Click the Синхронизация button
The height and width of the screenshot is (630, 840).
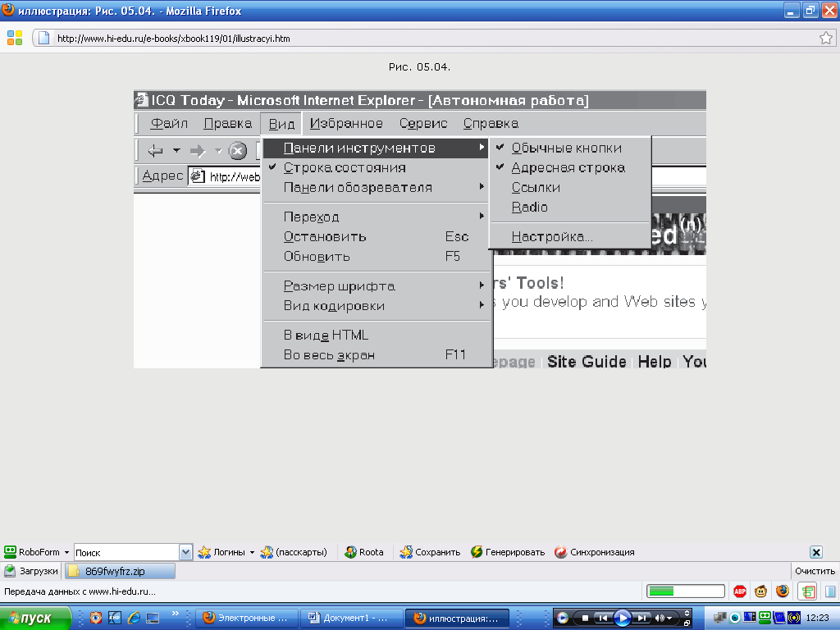pos(595,552)
